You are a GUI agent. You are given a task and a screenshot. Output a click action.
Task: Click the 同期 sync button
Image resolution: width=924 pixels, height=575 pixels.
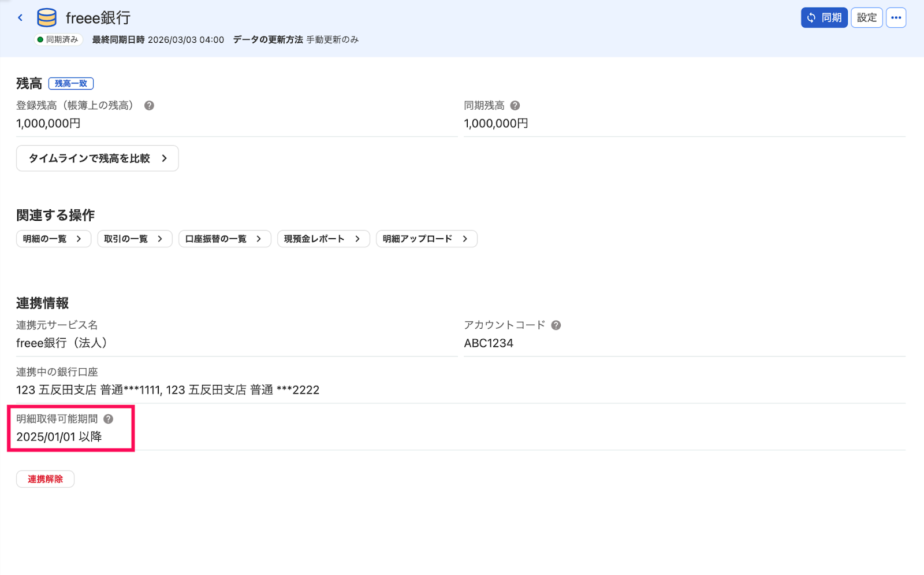tap(824, 18)
